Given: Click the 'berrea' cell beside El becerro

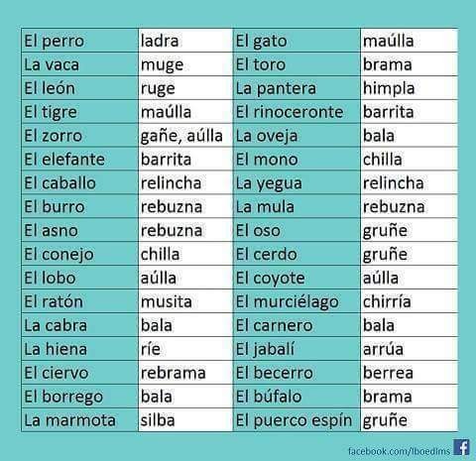Looking at the screenshot, I should pos(410,373).
